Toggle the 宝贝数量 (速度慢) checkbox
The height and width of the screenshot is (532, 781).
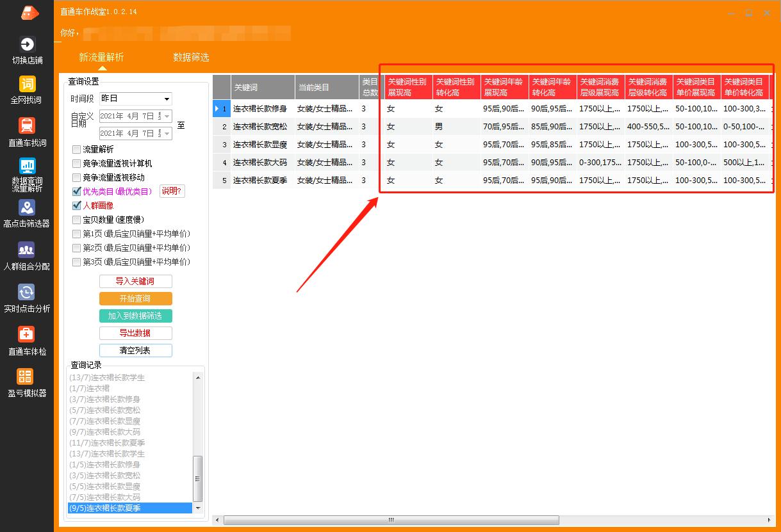[x=77, y=220]
